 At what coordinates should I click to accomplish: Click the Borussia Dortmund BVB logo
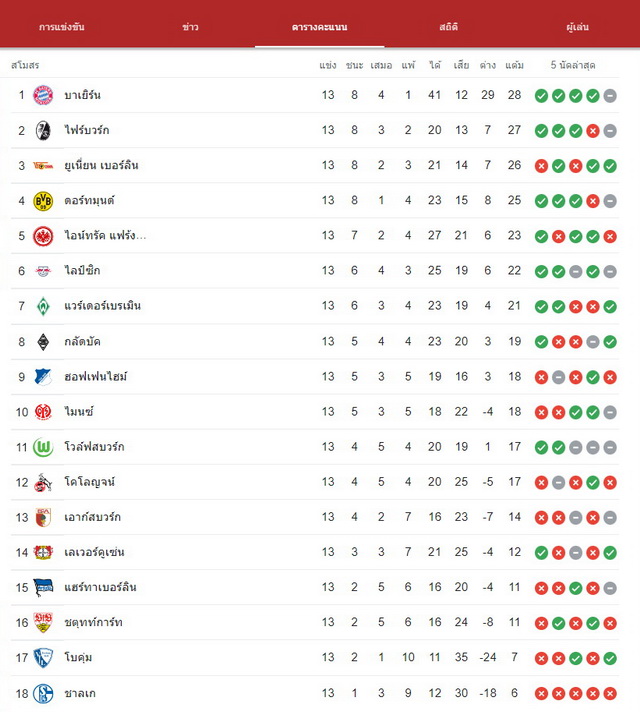click(x=43, y=201)
